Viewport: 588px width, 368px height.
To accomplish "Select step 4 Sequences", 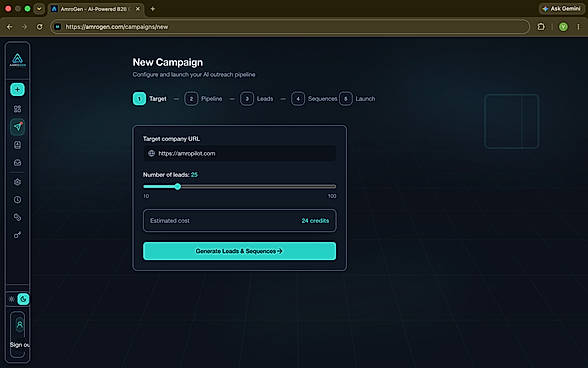I will 314,99.
